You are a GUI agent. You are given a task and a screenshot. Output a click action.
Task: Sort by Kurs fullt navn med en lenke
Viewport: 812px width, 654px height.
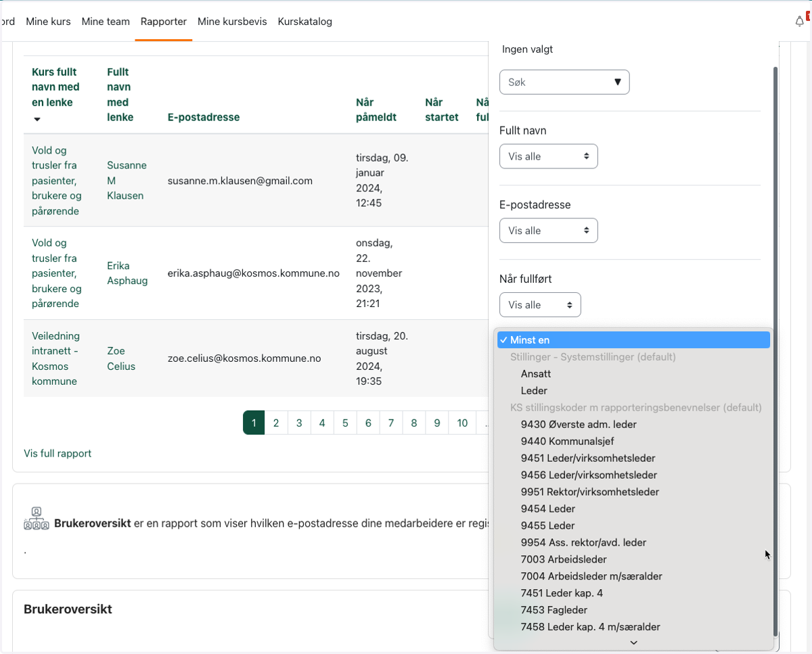[55, 87]
